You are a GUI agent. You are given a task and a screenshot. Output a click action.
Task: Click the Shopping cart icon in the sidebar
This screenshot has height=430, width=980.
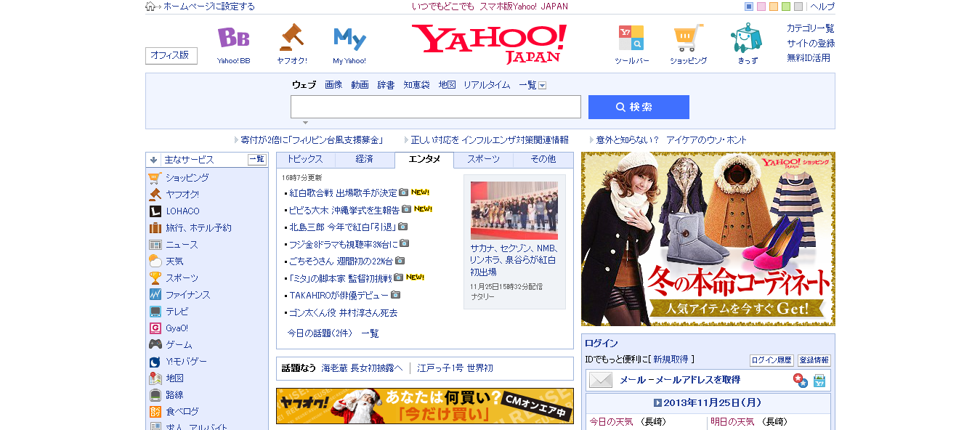point(155,177)
